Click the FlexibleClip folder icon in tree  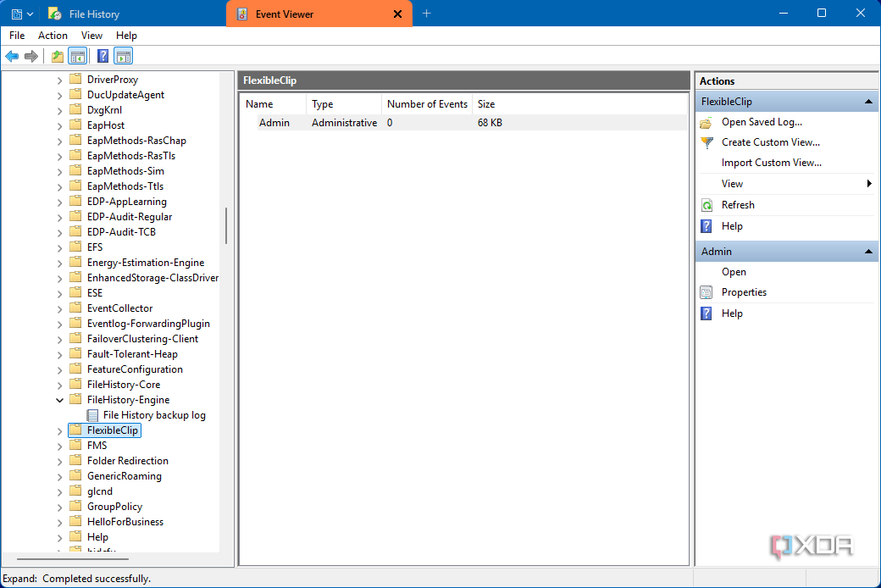(x=75, y=430)
